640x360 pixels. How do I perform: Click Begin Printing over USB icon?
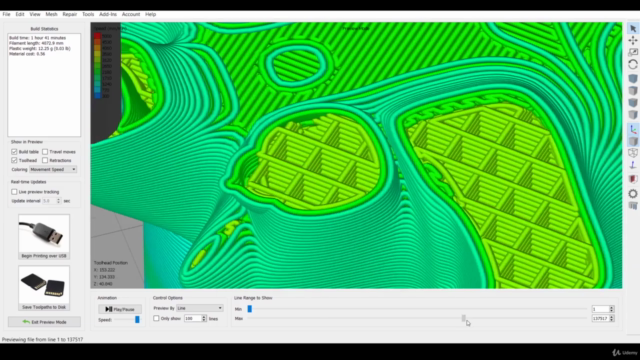click(44, 233)
